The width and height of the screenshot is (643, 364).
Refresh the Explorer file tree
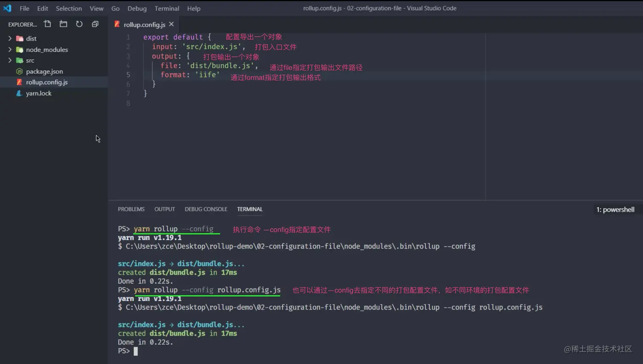click(x=79, y=24)
